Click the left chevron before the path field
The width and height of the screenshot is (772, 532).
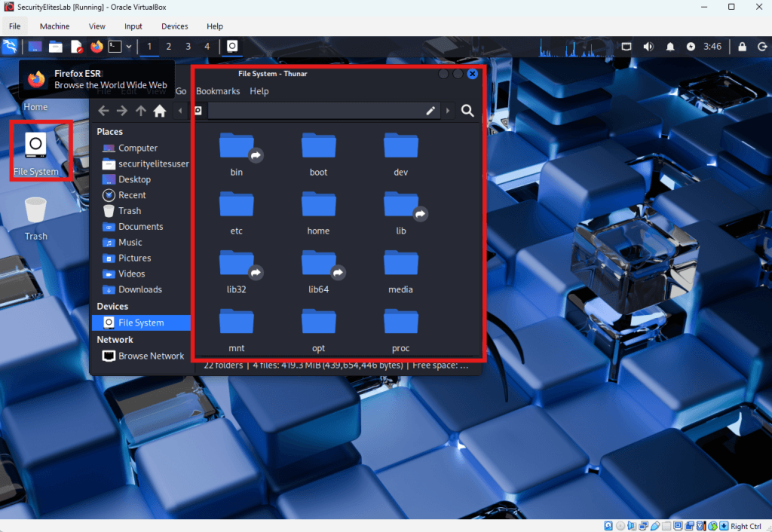pyautogui.click(x=180, y=111)
